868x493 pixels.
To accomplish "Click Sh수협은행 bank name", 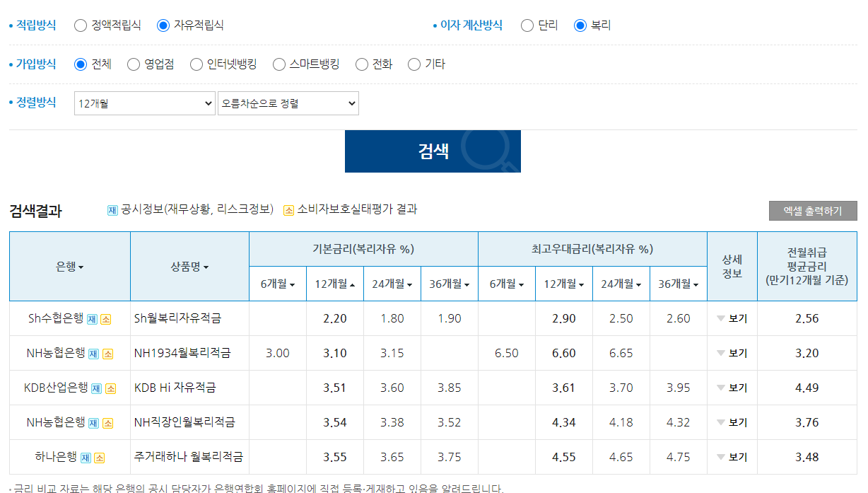I will click(x=56, y=319).
